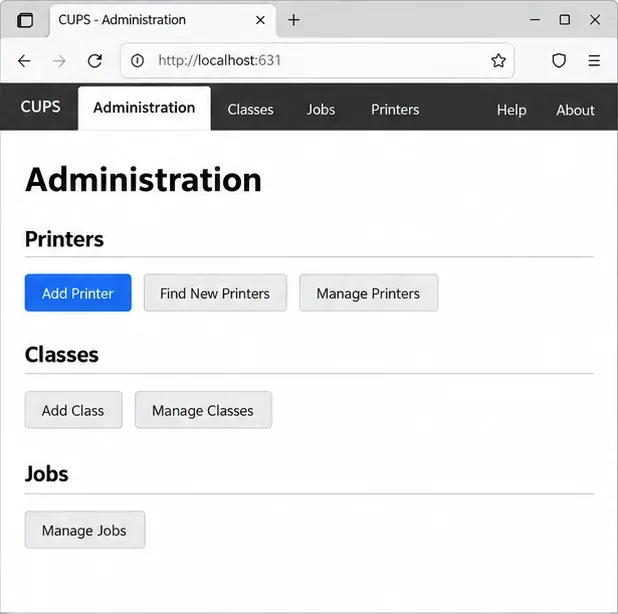This screenshot has width=618, height=614.
Task: Open the Jobs navigation tab
Action: point(321,110)
